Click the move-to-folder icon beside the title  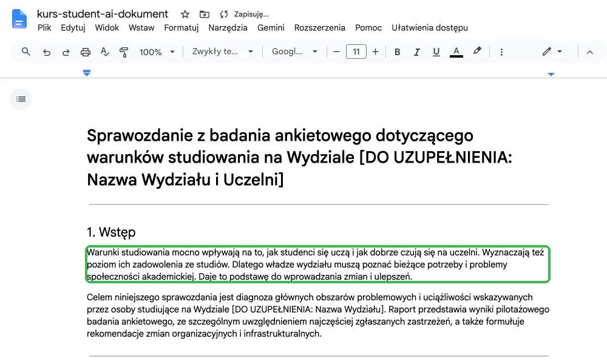click(205, 15)
